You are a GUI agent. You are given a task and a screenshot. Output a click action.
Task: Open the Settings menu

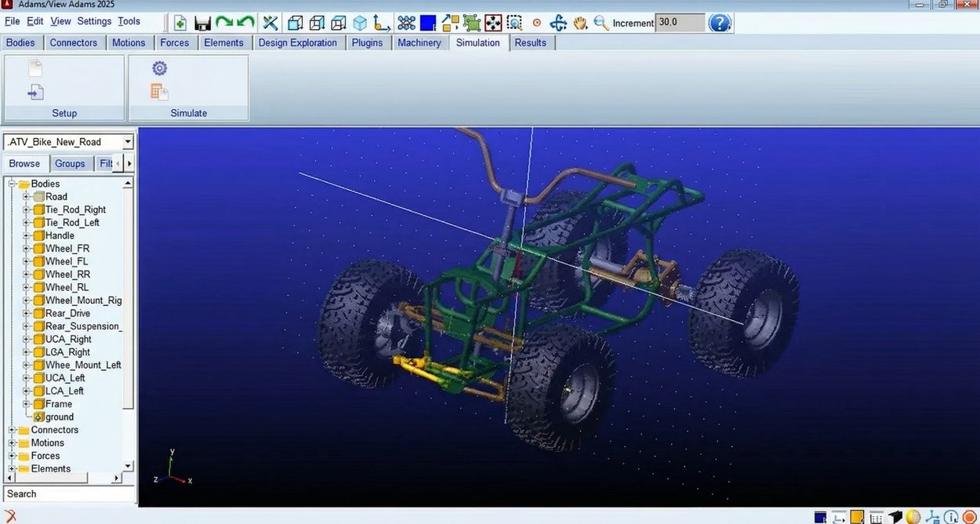click(x=94, y=21)
